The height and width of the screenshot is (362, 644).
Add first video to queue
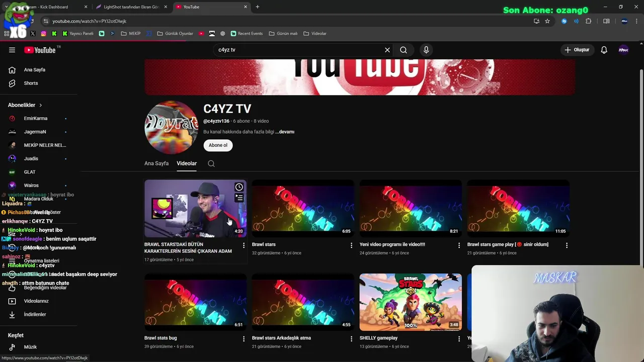[239, 198]
